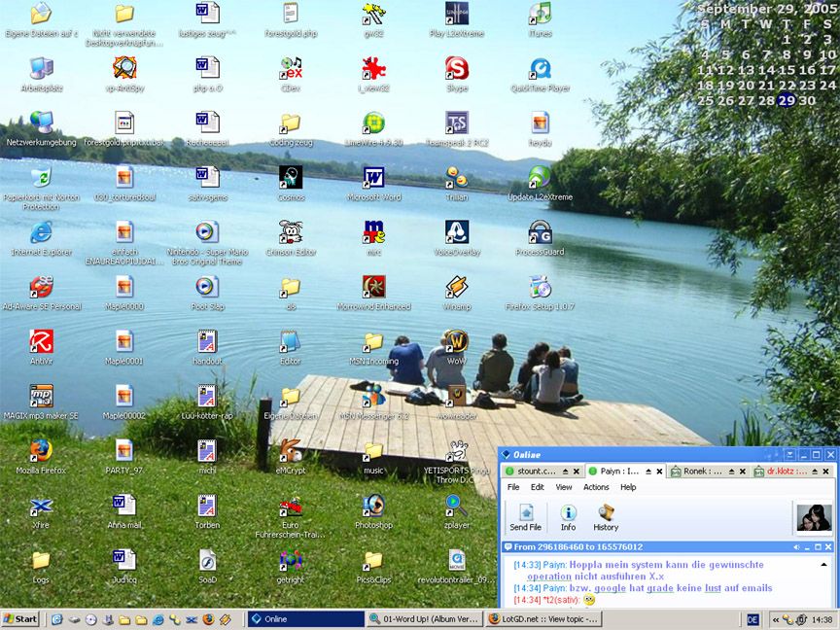The height and width of the screenshot is (630, 840).
Task: Open the Winamp desktop shortcut
Action: (x=457, y=287)
